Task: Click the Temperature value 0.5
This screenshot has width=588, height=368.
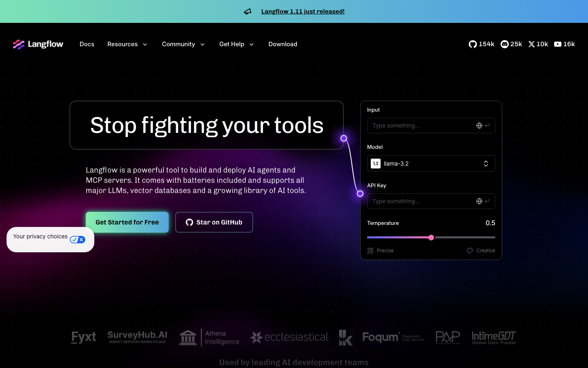Action: (x=490, y=223)
